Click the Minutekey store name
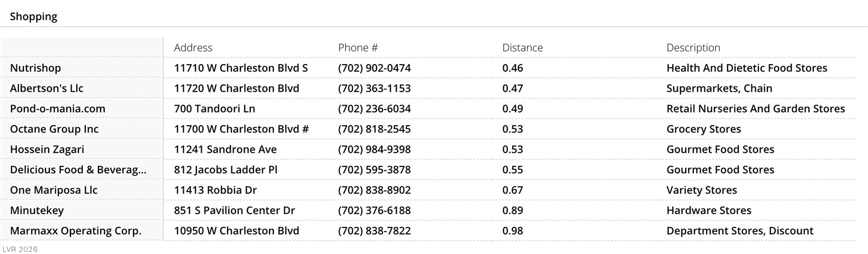Viewport: 868px width, 254px height. click(37, 211)
